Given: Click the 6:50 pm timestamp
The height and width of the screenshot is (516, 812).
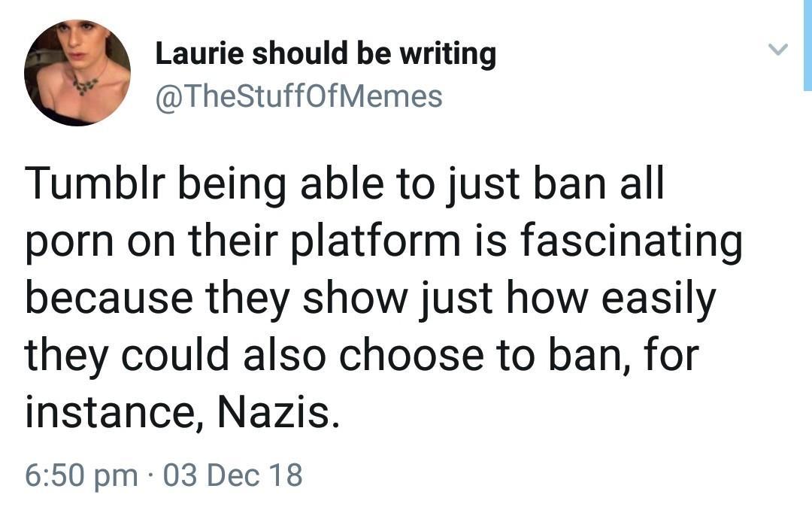Looking at the screenshot, I should click(x=82, y=475).
